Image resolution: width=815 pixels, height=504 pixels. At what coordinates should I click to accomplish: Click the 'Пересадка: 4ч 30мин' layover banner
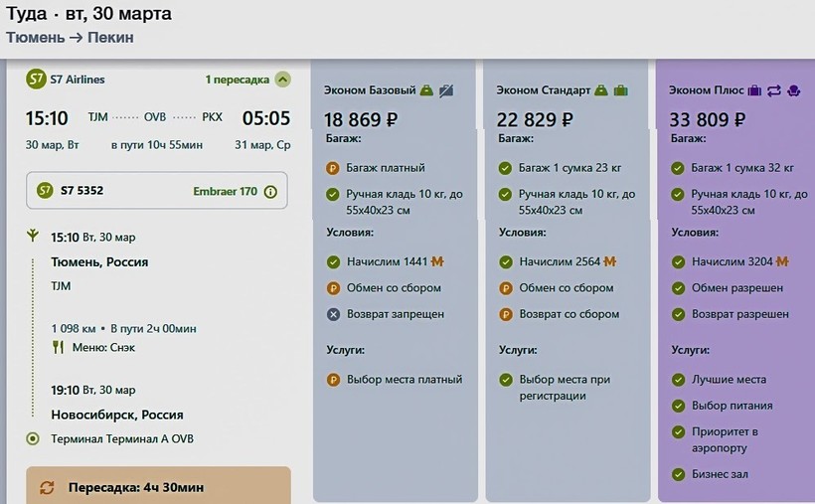pos(158,487)
